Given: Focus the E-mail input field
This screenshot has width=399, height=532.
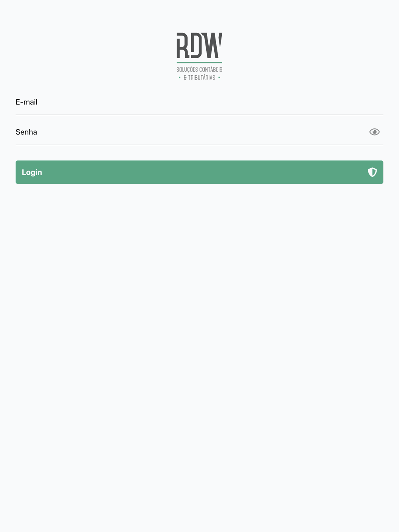Looking at the screenshot, I should click(199, 102).
